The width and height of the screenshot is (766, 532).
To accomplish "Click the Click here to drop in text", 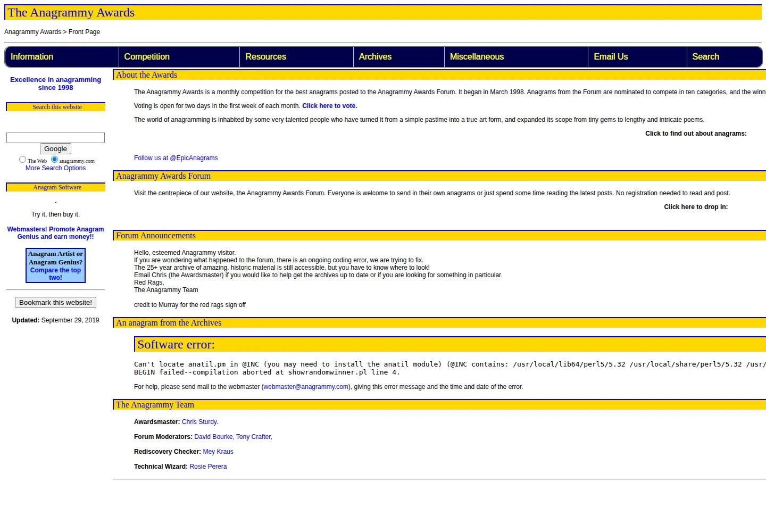I will 696,207.
